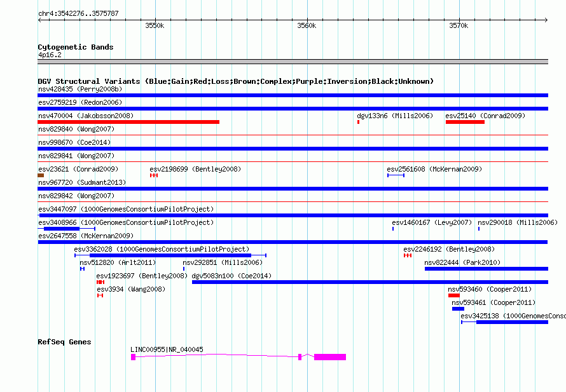This screenshot has height=392, width=566.
Task: Click the esv3362028 (1000GenomesConsortiumPilotProject) label
Action: tap(162, 249)
